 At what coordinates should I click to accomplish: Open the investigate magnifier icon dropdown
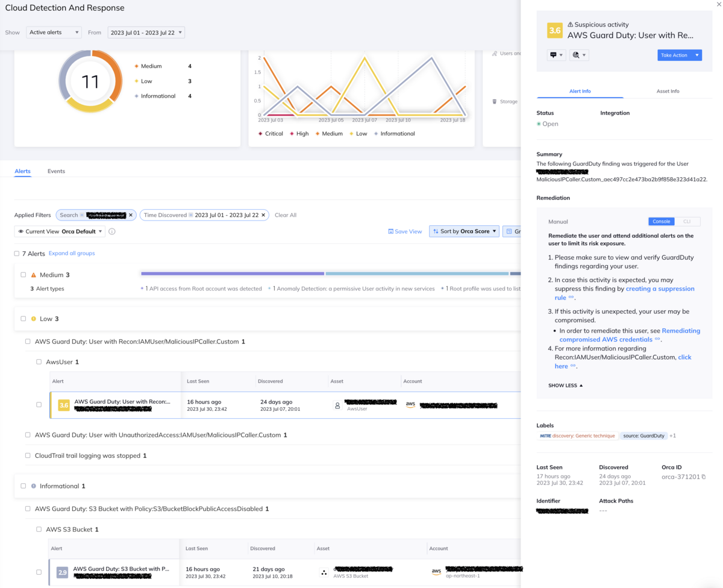coord(579,55)
